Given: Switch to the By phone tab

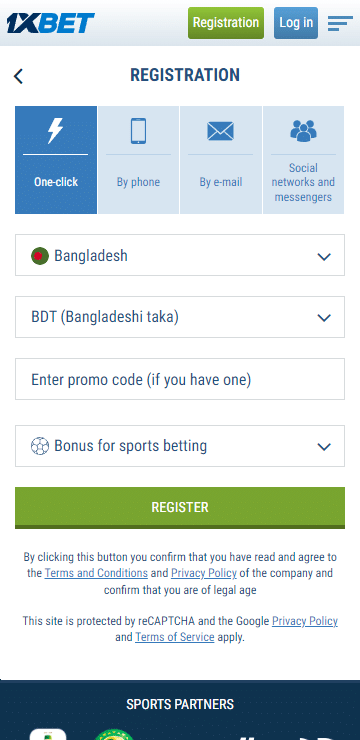Looking at the screenshot, I should 138,160.
